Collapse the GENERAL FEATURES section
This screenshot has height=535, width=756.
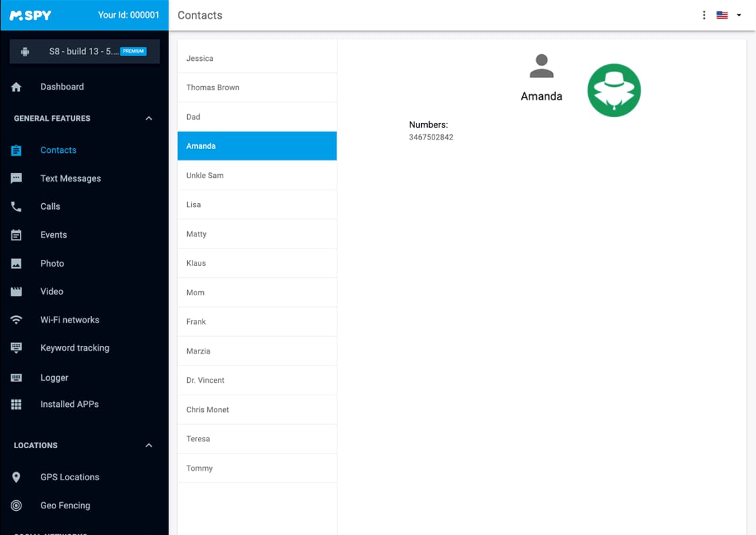148,118
